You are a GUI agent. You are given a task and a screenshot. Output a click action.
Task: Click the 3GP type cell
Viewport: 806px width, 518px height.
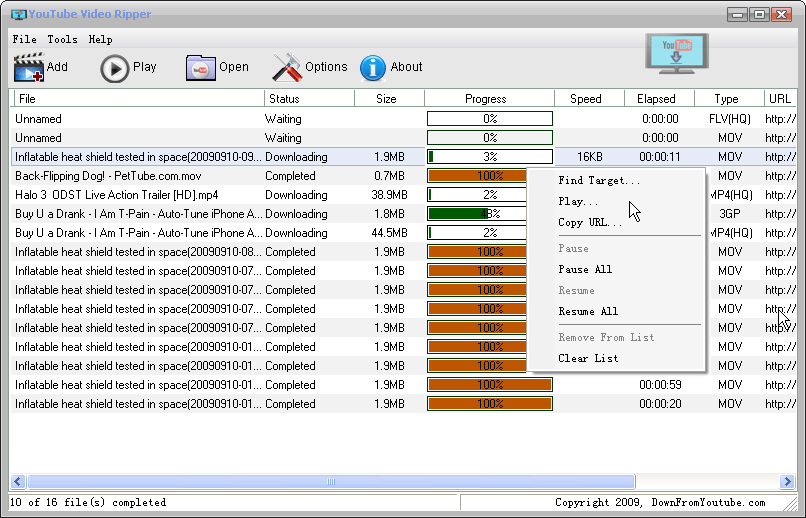730,214
